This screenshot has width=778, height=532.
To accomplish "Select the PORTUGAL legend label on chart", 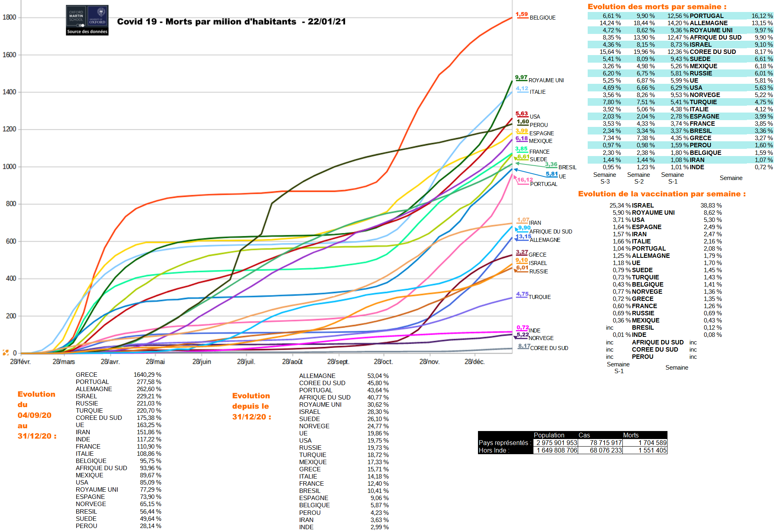I will [543, 184].
